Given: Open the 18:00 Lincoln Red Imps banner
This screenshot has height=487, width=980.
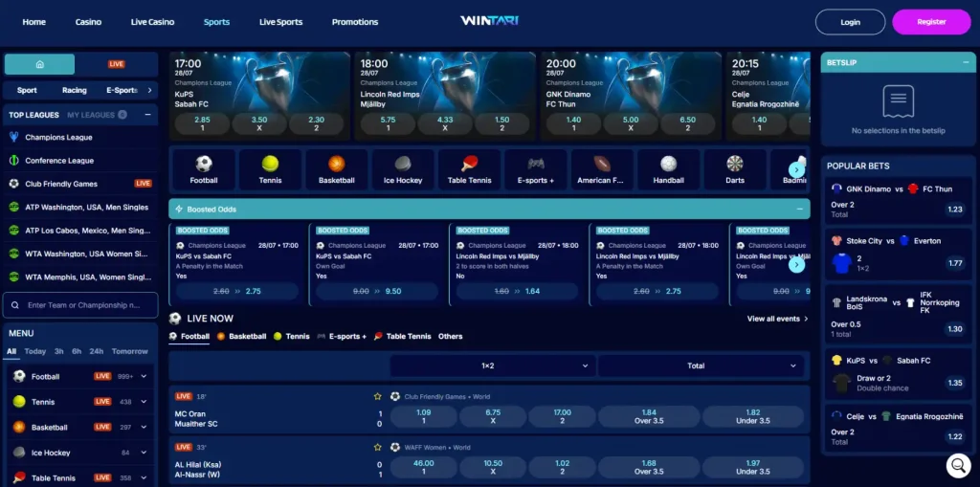Looking at the screenshot, I should click(445, 97).
